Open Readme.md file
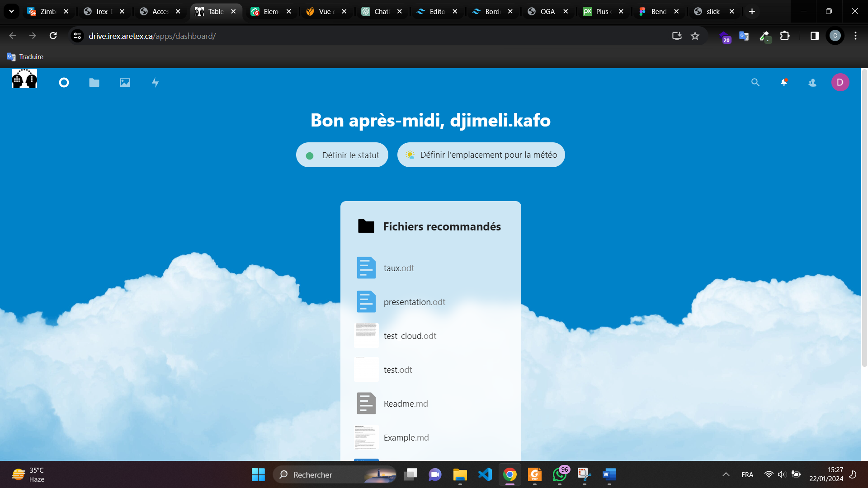The width and height of the screenshot is (868, 488). coord(431,404)
